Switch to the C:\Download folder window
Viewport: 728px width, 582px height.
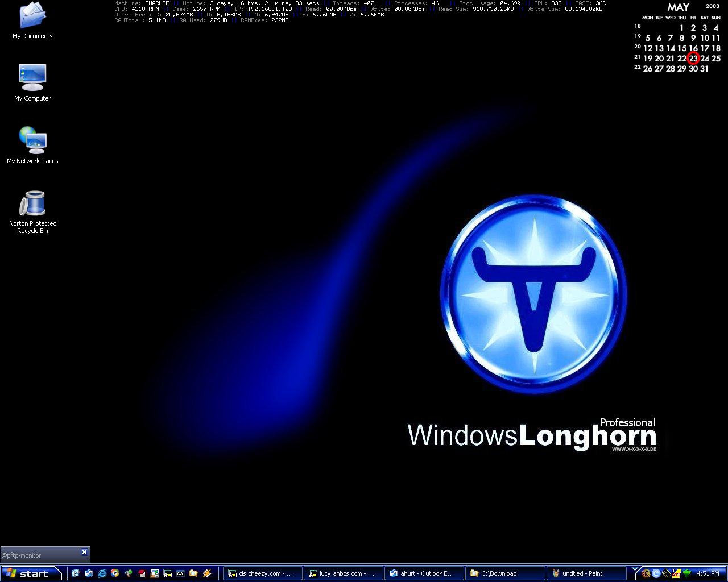(x=504, y=573)
